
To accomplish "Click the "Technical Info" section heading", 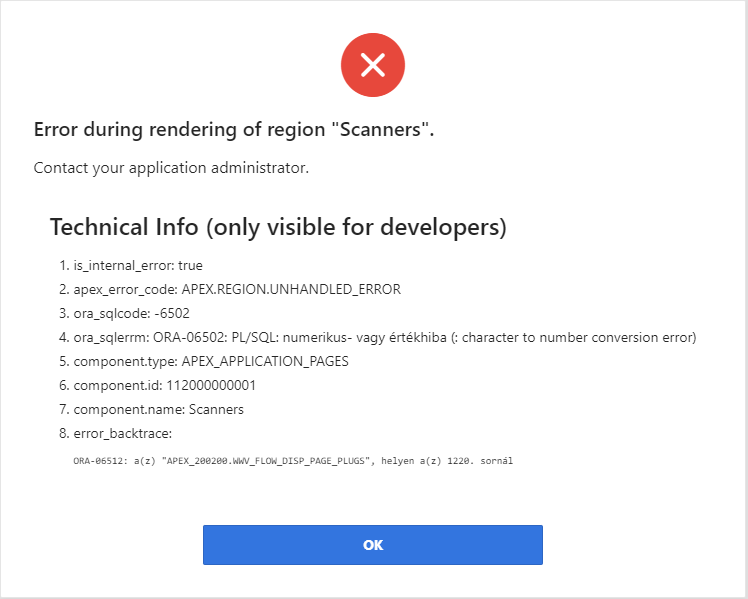I will pos(278,227).
